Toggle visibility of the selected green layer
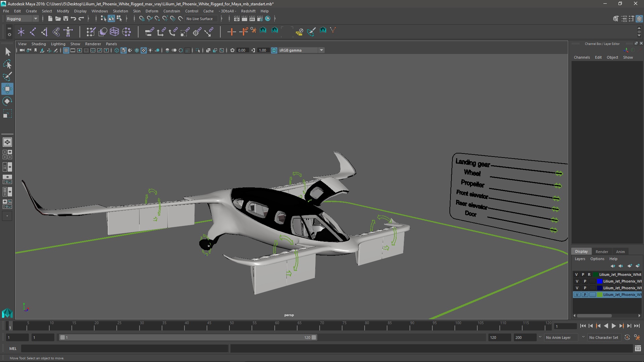Viewport: 644px width, 362px height. (577, 295)
